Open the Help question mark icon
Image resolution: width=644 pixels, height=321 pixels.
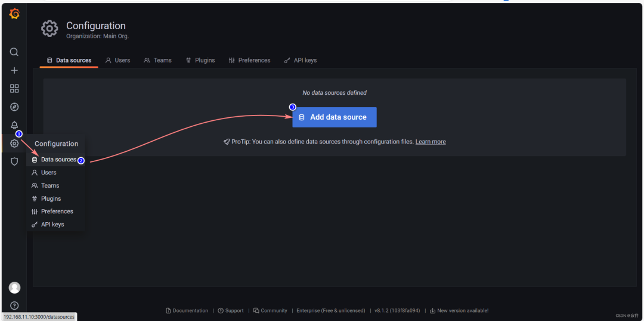[x=14, y=306]
